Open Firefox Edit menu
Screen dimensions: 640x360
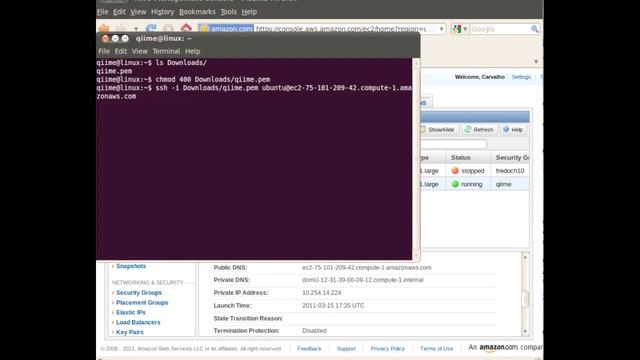coord(119,12)
